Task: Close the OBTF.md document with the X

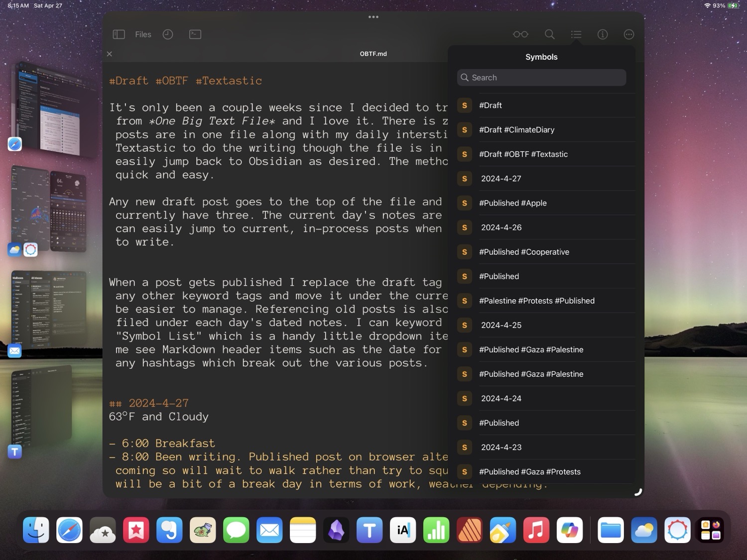Action: 109,53
